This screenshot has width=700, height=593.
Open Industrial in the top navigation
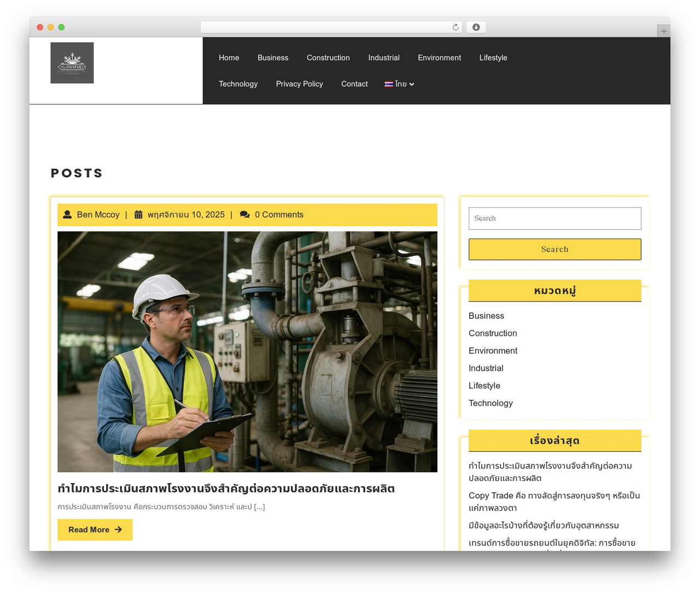pos(384,58)
